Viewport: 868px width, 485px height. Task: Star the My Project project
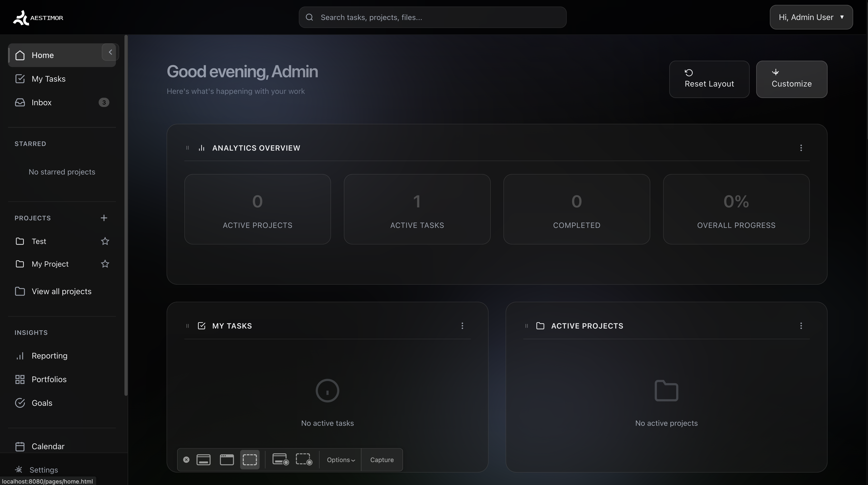coord(105,264)
